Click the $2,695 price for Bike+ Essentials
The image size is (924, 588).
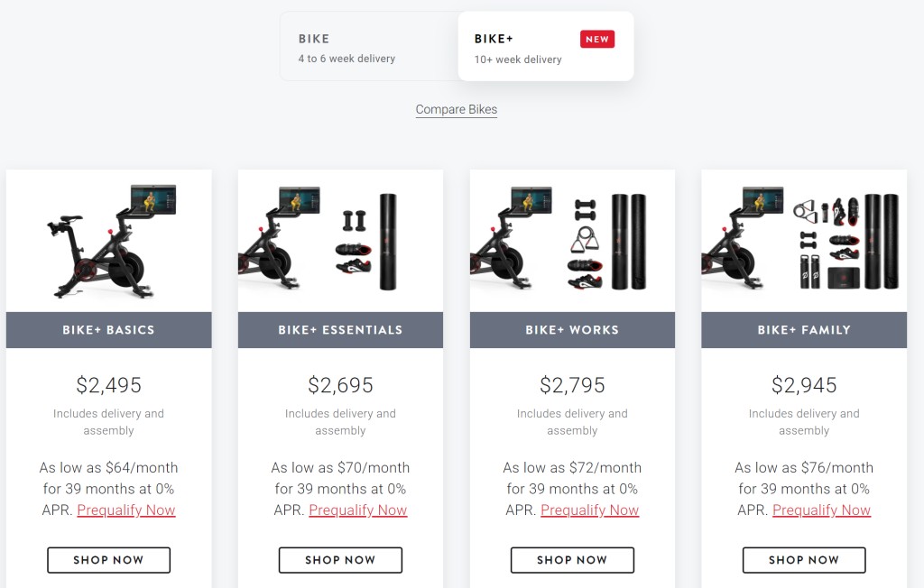pos(340,385)
